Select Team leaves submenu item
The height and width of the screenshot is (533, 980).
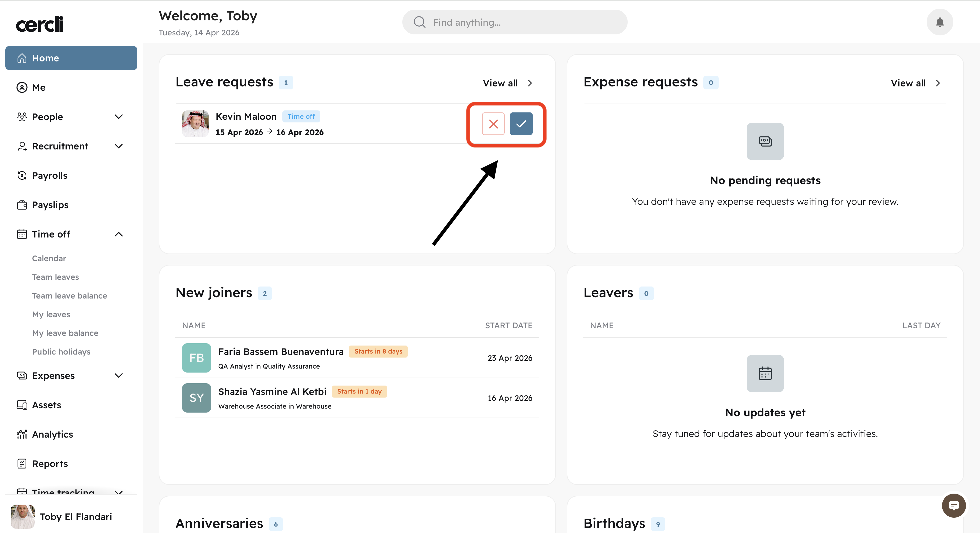[x=56, y=277]
